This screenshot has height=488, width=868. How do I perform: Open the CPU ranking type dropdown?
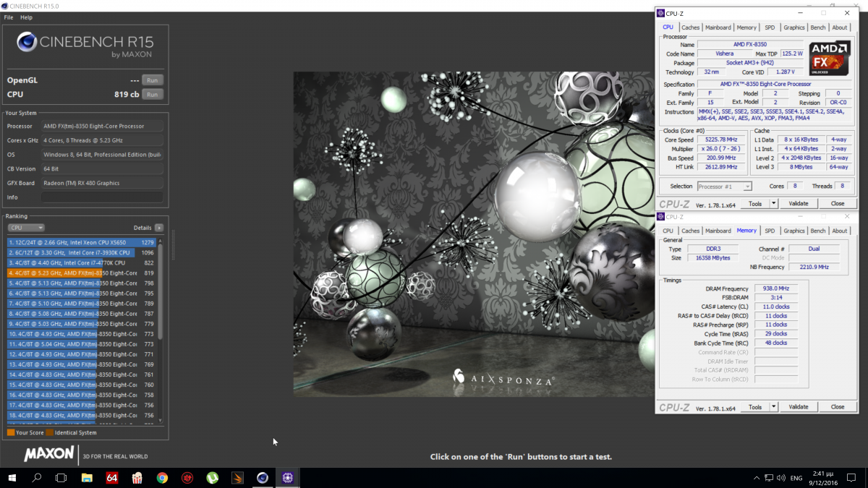[x=26, y=228]
